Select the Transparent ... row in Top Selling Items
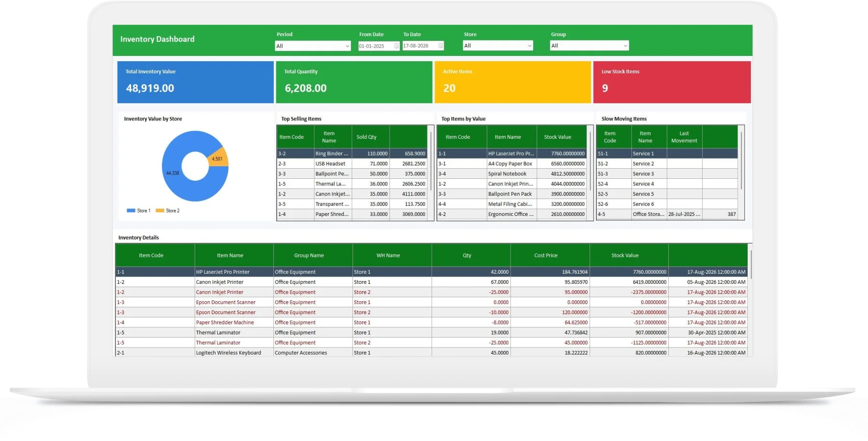The height and width of the screenshot is (441, 868). (x=352, y=204)
